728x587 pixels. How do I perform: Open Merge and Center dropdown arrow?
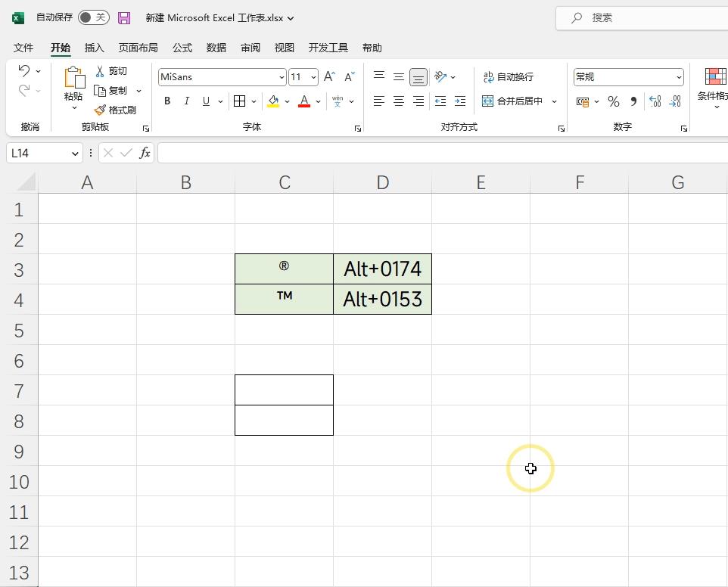pyautogui.click(x=555, y=101)
